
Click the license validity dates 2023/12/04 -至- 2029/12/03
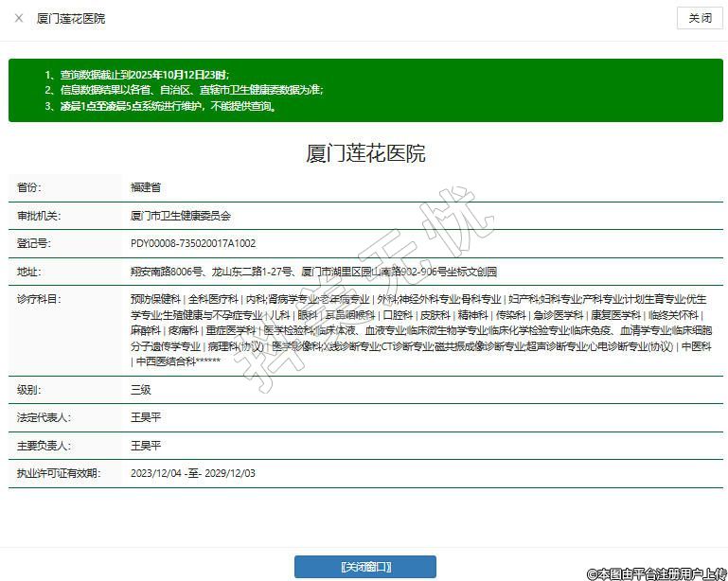[x=193, y=473]
